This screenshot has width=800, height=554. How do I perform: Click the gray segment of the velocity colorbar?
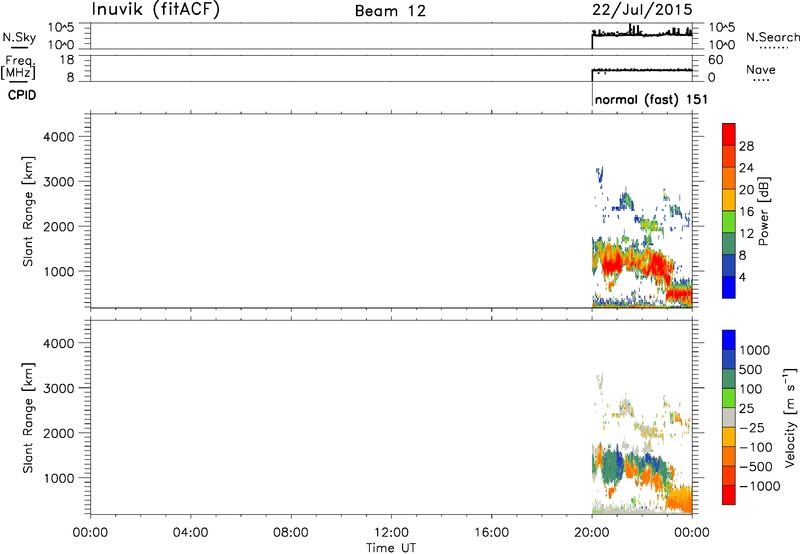click(729, 418)
